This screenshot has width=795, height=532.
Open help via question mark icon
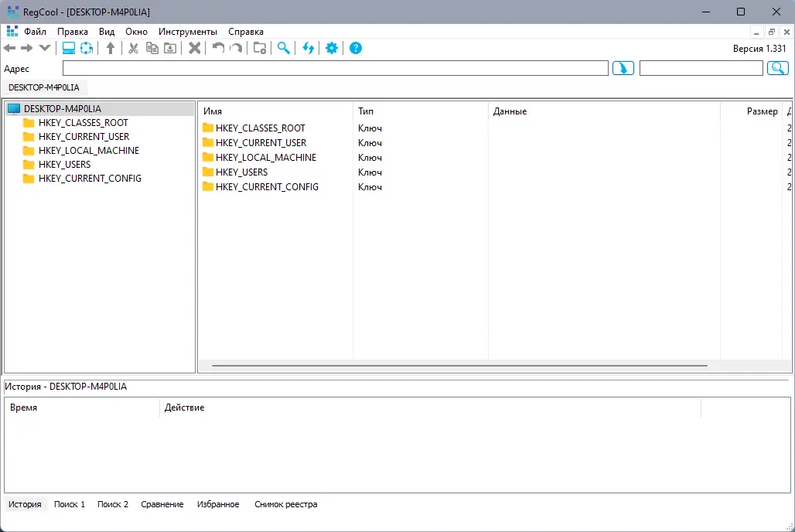coord(356,48)
